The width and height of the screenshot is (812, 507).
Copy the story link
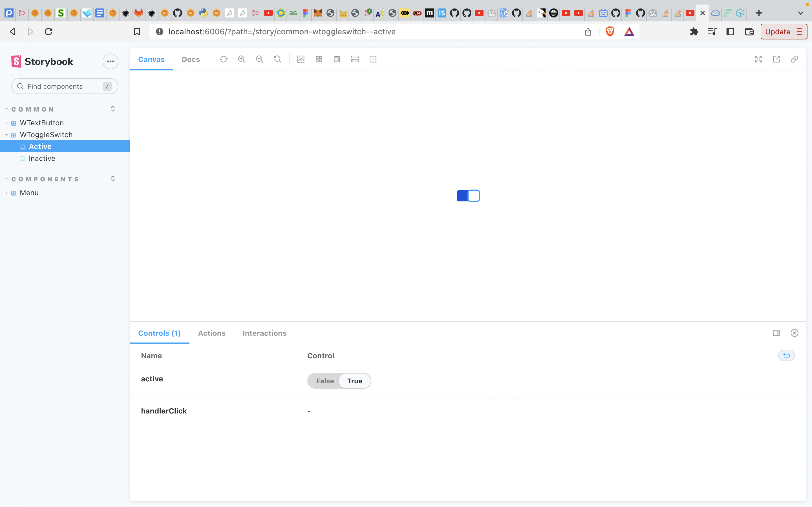click(x=794, y=59)
